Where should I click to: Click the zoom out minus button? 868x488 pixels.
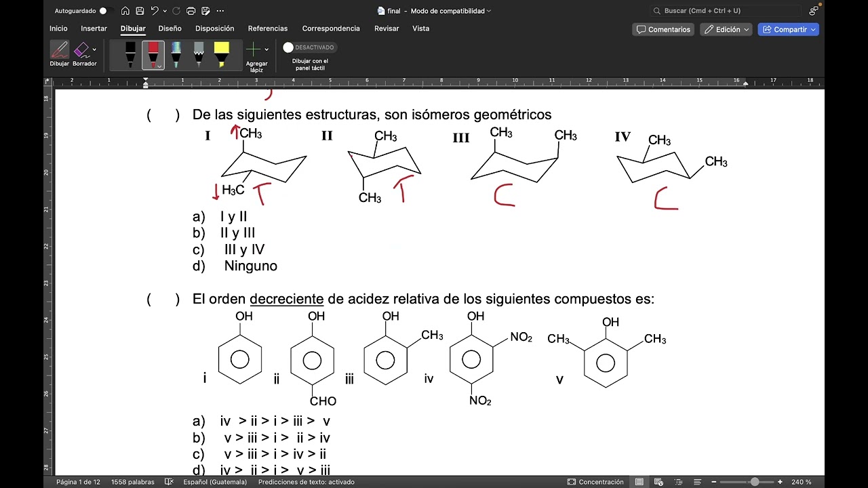(x=715, y=482)
